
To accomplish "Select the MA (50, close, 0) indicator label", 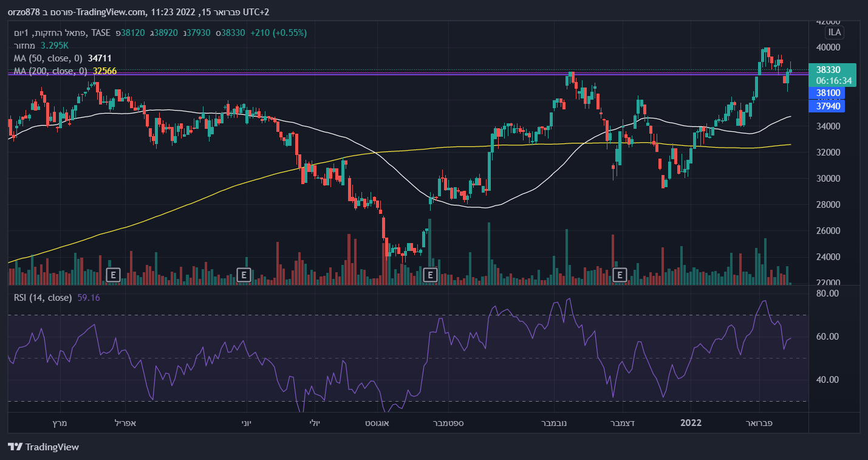I will (x=48, y=58).
